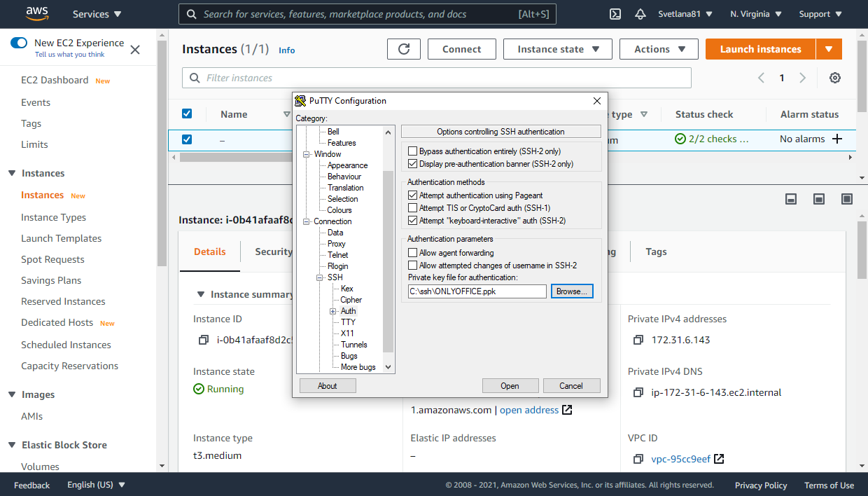Viewport: 868px width, 496px height.
Task: Click external link icon beside open address
Action: pyautogui.click(x=567, y=410)
